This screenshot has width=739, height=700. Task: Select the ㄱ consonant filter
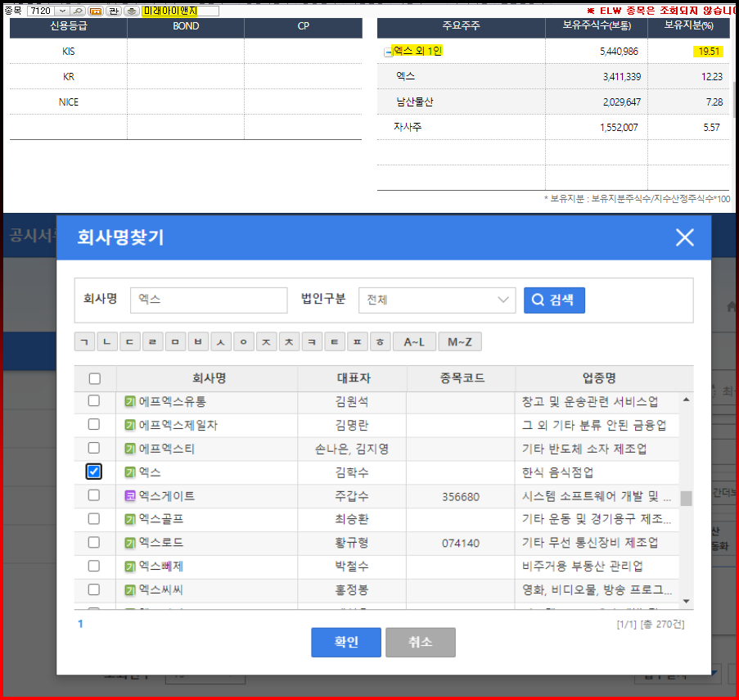tap(84, 341)
